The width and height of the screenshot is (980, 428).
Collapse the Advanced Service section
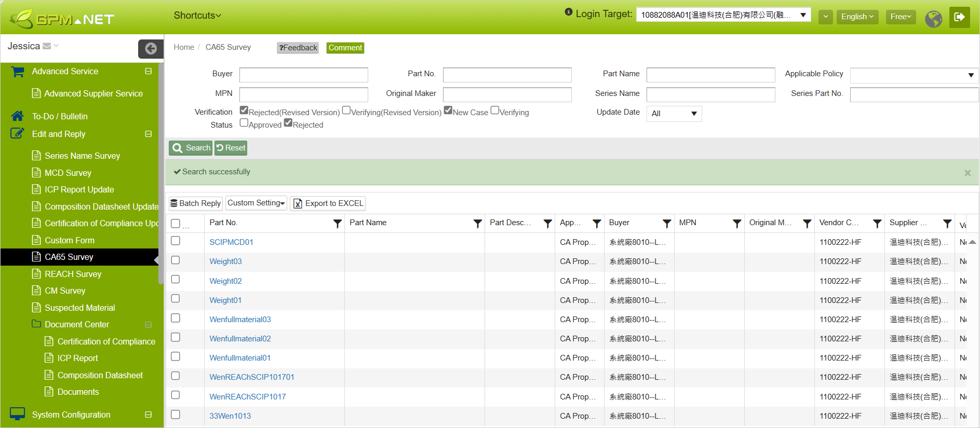(149, 71)
